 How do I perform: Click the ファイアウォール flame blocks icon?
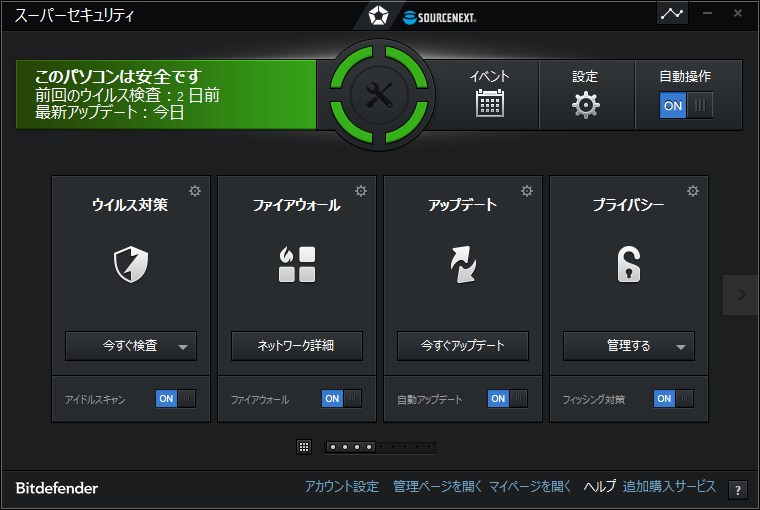point(297,264)
